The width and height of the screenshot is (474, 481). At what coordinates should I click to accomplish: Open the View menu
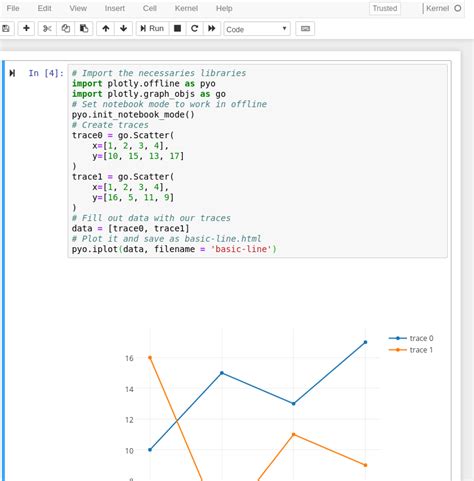click(x=78, y=8)
